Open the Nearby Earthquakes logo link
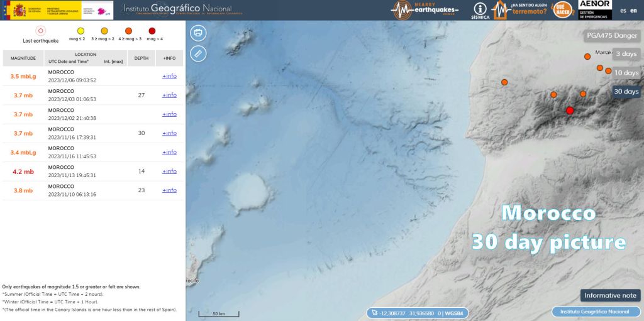The image size is (644, 321). coord(425,9)
